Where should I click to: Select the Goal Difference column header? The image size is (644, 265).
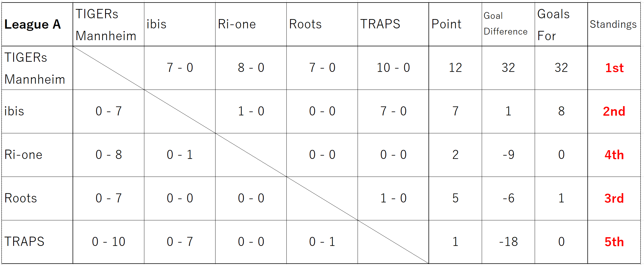(x=508, y=24)
